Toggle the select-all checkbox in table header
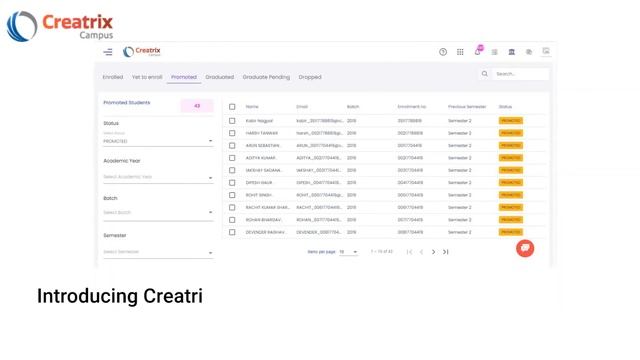 coord(232,107)
